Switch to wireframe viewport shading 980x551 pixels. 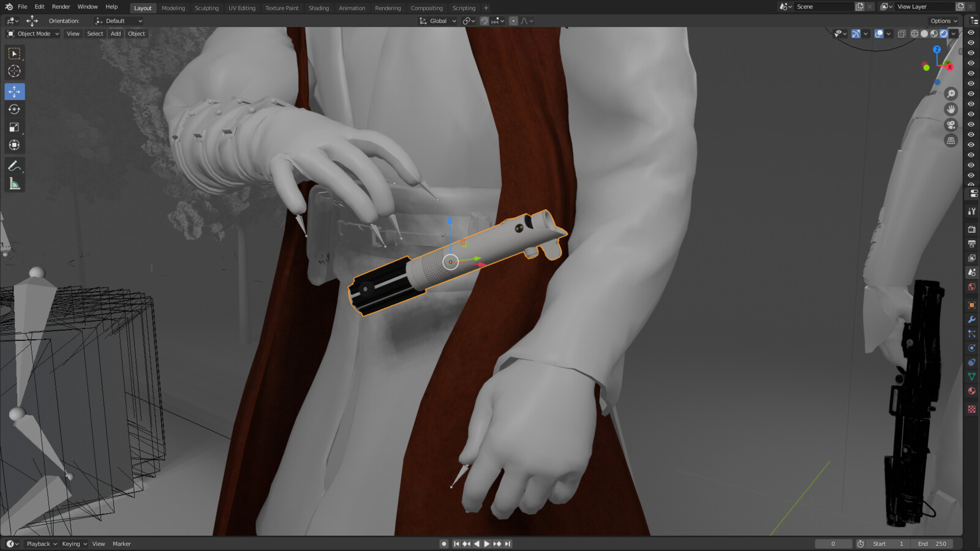click(x=914, y=34)
